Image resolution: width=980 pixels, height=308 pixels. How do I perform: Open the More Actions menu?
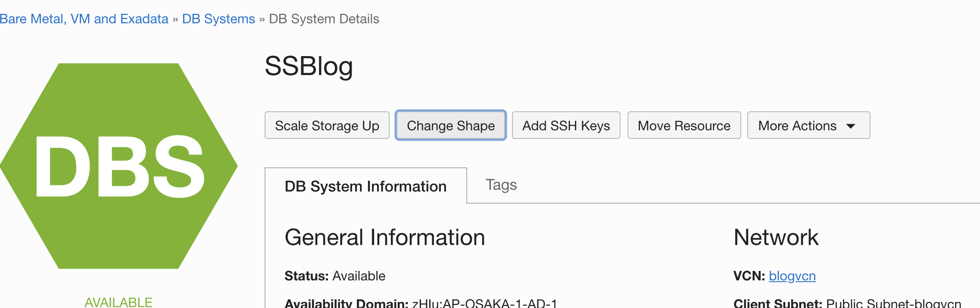coord(808,126)
